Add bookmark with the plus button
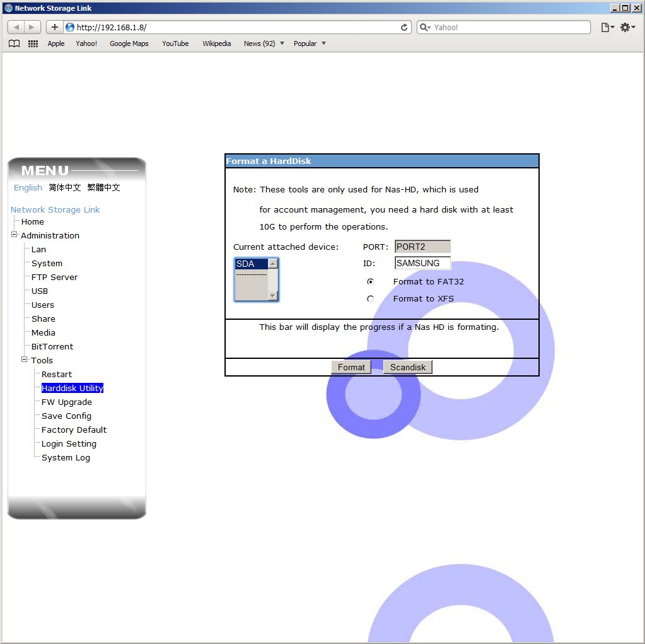The width and height of the screenshot is (645, 644). tap(54, 27)
